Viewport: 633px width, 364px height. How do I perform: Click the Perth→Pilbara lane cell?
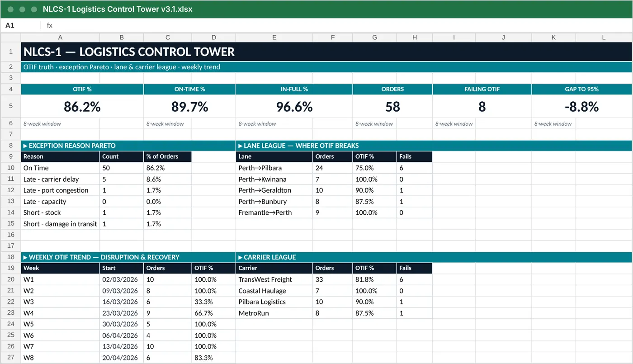[x=274, y=168]
